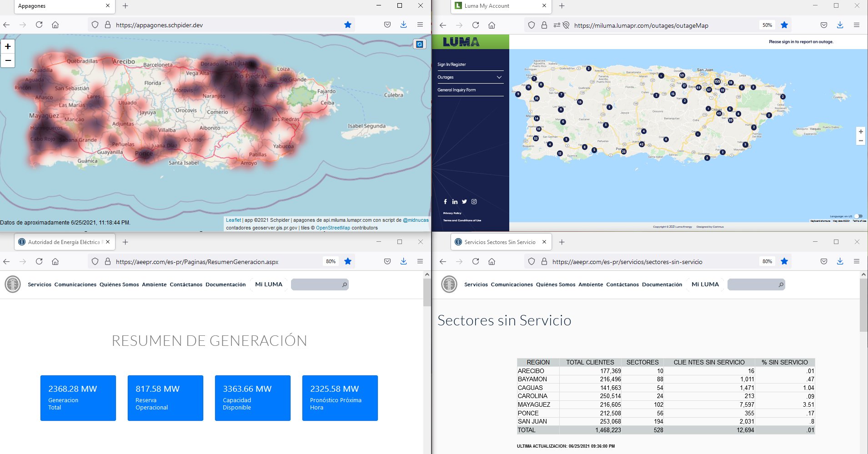Viewport: 868px width, 454px height.
Task: Click the lock icon in Luma address bar
Action: pos(544,25)
